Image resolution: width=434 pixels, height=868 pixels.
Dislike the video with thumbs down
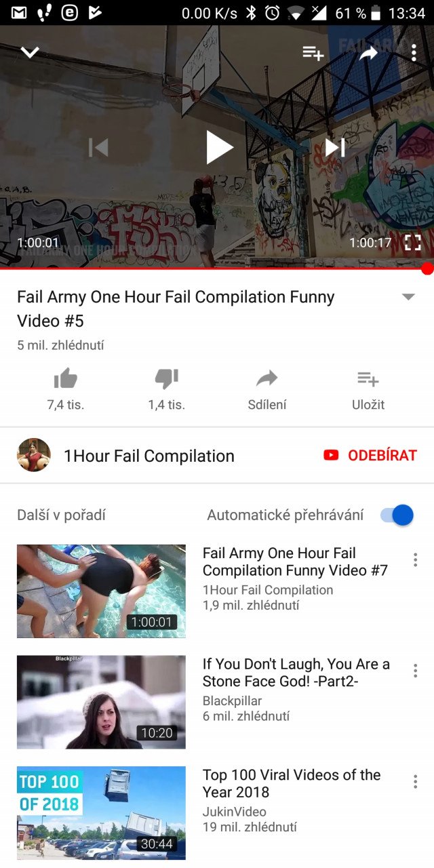167,390
